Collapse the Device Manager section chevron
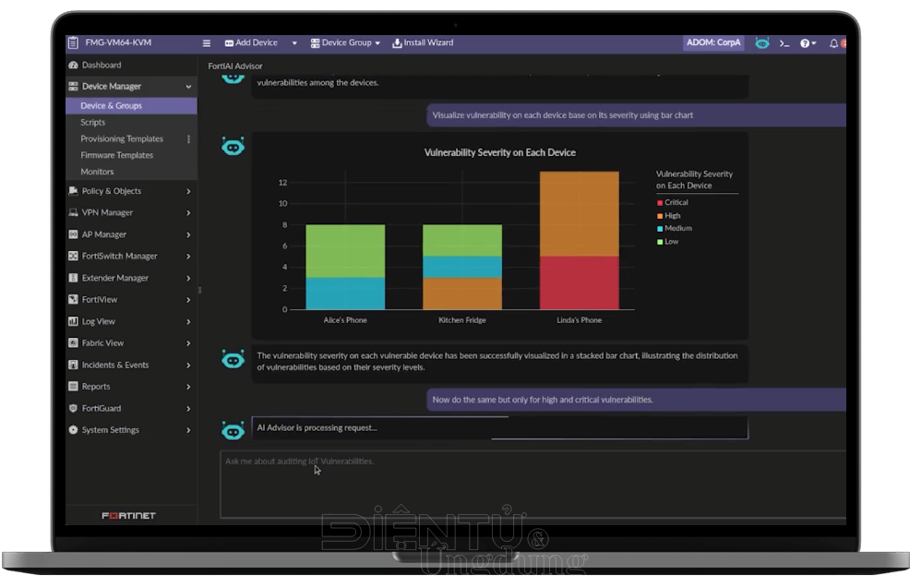 pyautogui.click(x=188, y=87)
